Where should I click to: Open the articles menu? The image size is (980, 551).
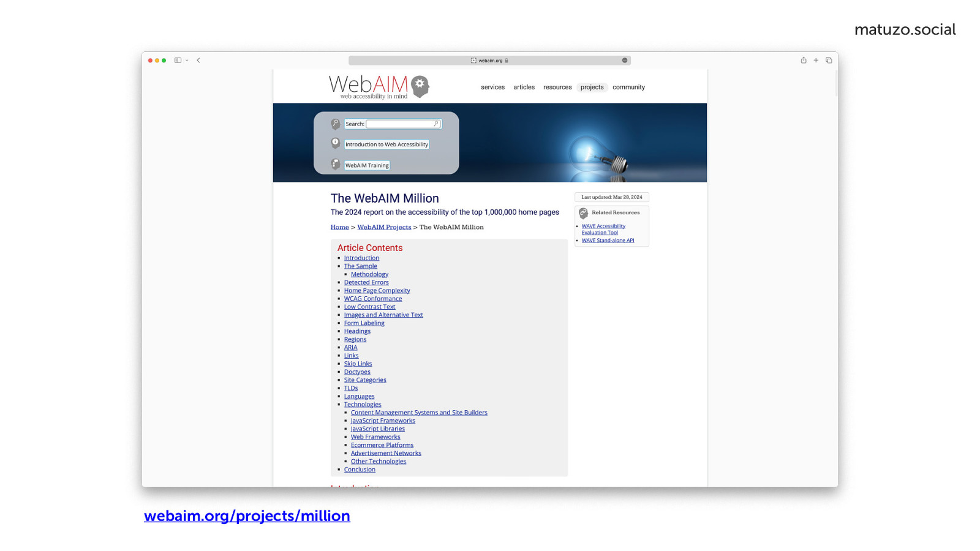[524, 87]
